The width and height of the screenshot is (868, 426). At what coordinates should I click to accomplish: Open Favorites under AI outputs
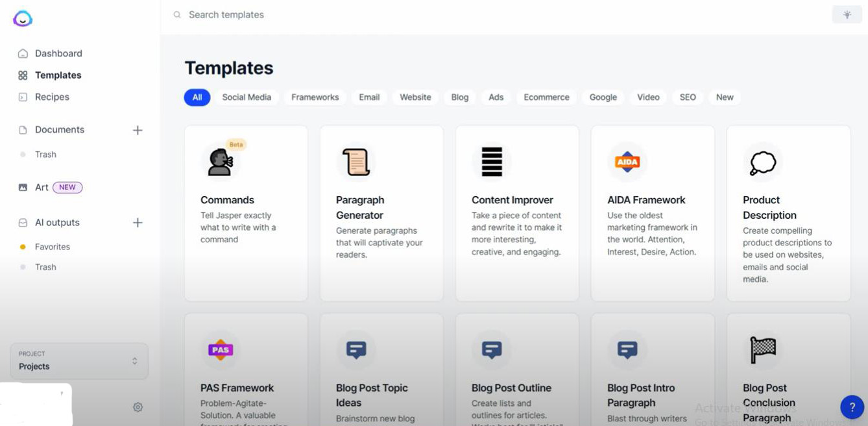point(53,247)
